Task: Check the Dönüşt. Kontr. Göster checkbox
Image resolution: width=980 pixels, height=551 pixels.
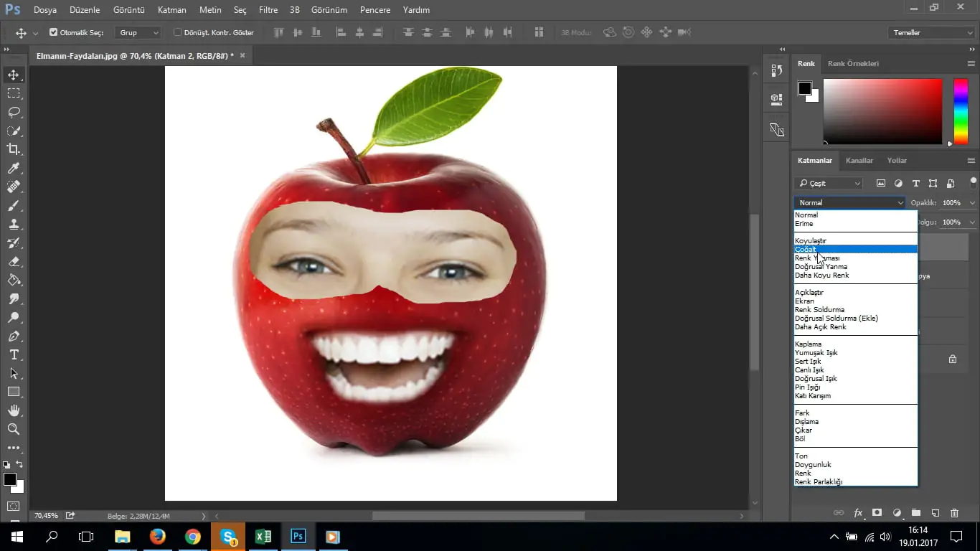Action: point(176,32)
